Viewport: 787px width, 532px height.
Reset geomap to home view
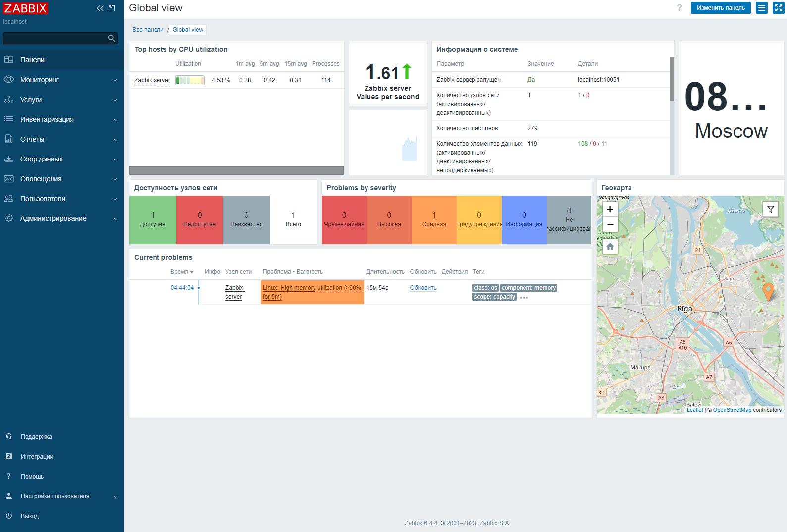(x=610, y=246)
